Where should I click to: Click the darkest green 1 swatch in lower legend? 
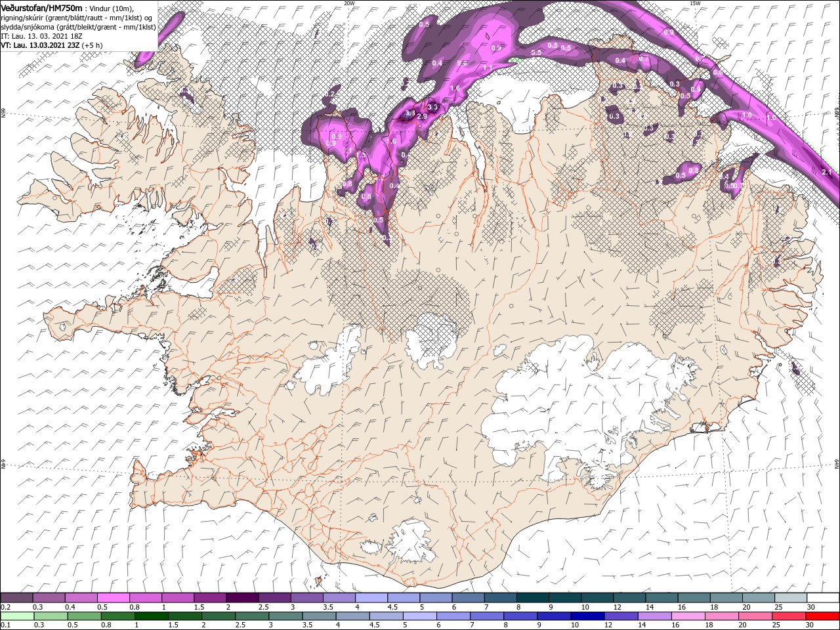(x=151, y=616)
